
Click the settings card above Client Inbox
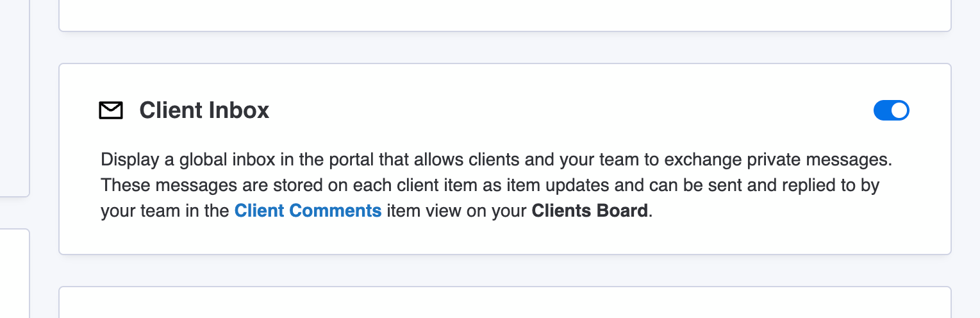[x=504, y=14]
